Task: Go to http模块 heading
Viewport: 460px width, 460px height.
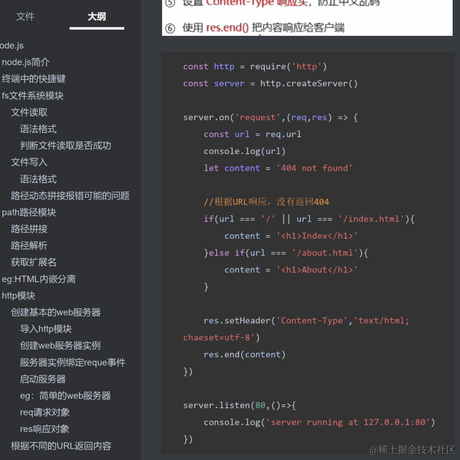Action: (x=18, y=296)
